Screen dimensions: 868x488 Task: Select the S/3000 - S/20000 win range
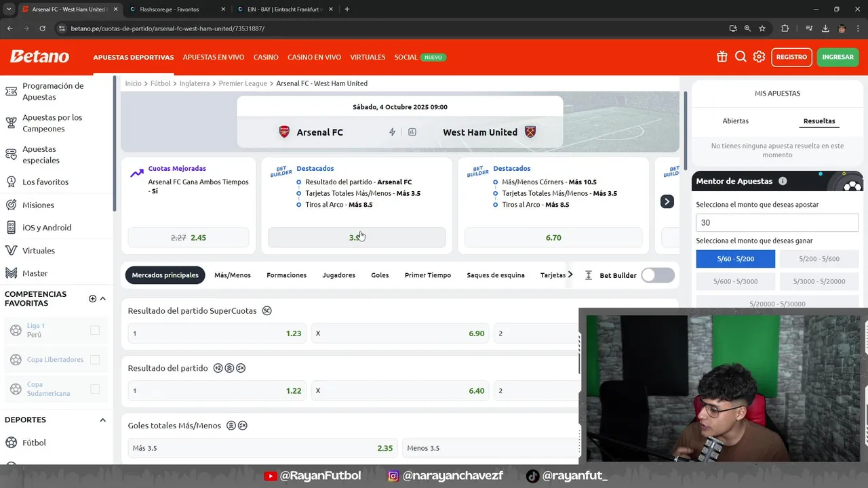point(819,281)
